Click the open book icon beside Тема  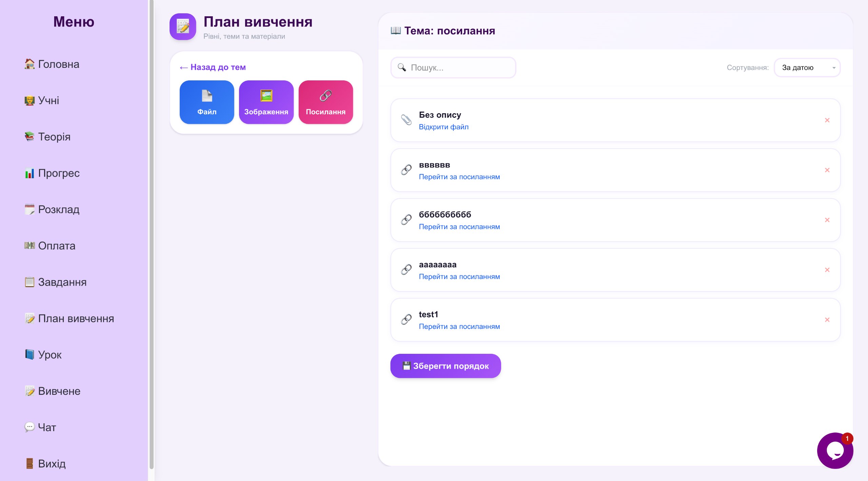click(x=396, y=31)
